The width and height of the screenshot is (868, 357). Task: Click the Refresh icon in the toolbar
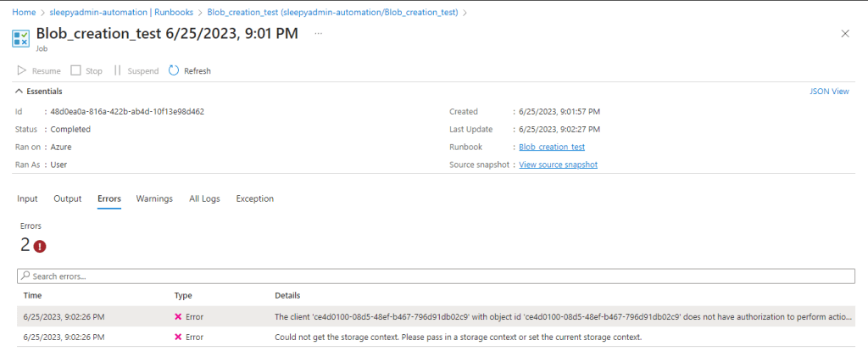[x=174, y=71]
